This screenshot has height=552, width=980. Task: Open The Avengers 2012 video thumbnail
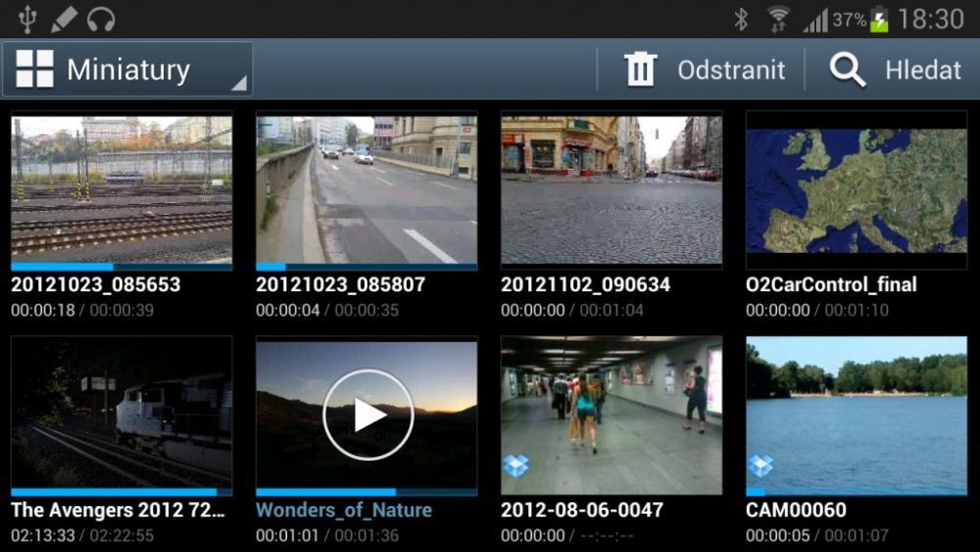click(122, 413)
